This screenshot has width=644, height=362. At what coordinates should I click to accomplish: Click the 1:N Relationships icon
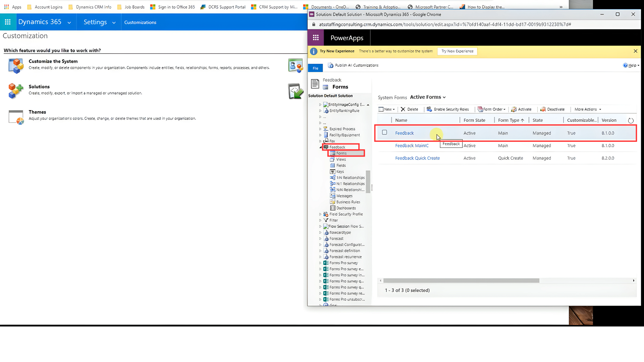pos(332,178)
